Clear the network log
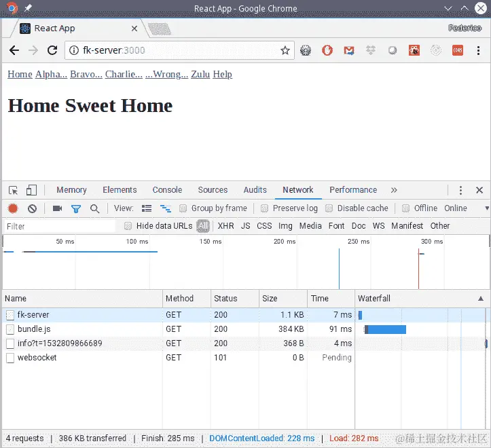The image size is (491, 448). pyautogui.click(x=32, y=208)
